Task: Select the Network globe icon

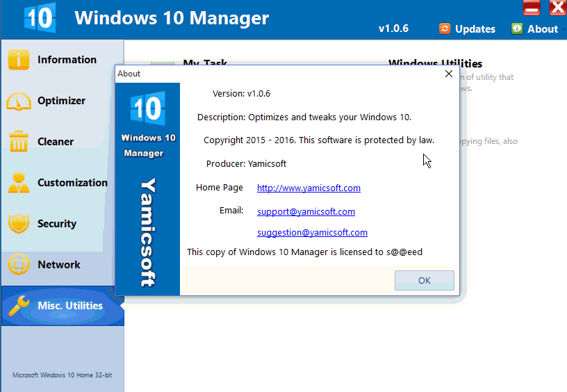Action: point(18,265)
